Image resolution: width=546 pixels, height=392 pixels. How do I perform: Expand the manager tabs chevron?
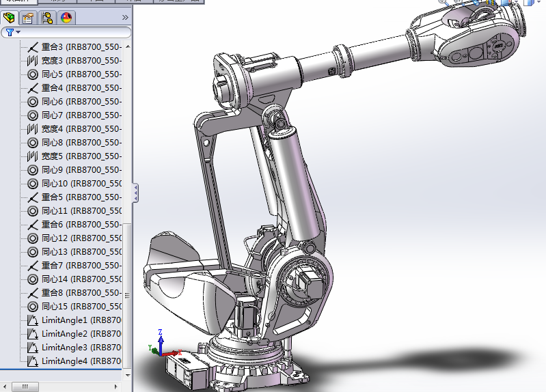(x=125, y=18)
